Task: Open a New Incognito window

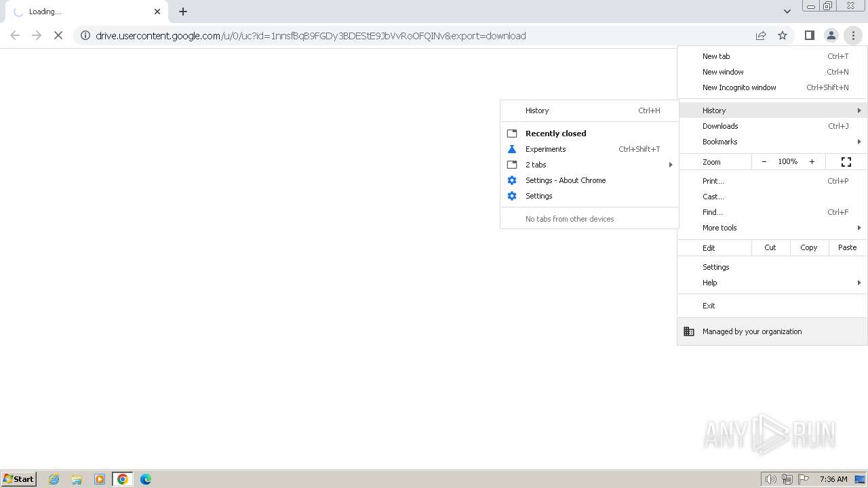Action: [772, 87]
